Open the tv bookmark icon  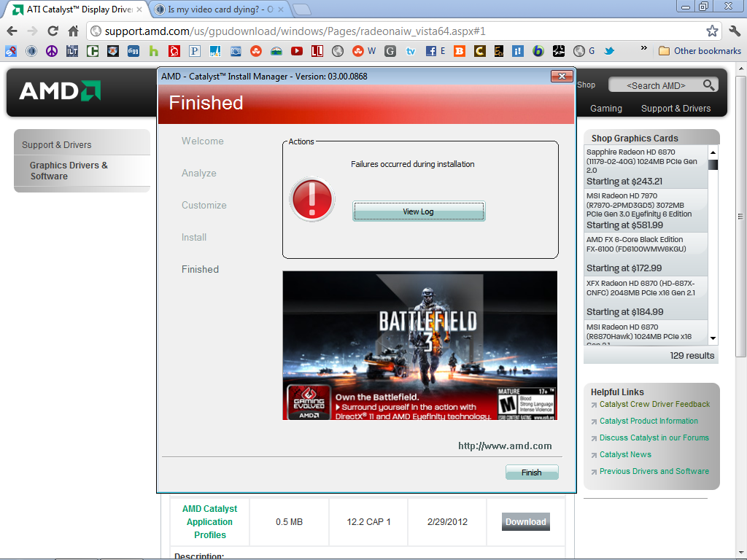411,51
